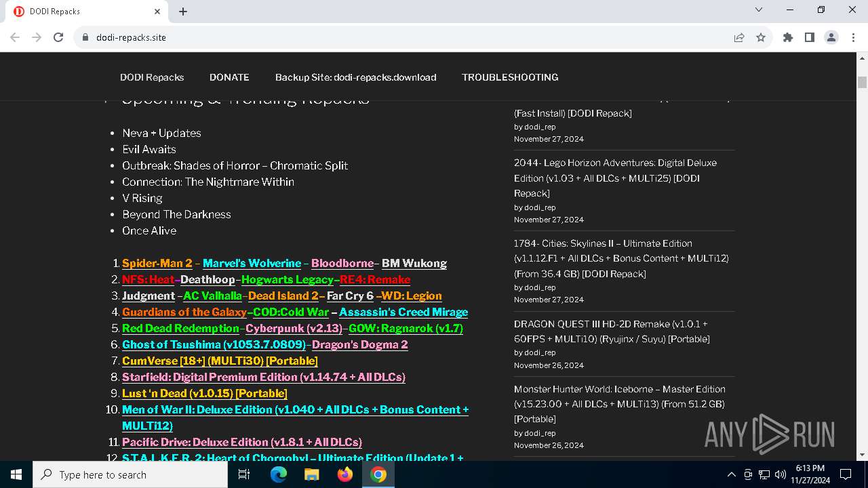The image size is (868, 488).
Task: Launch Microsoft Edge from taskbar
Action: [279, 474]
